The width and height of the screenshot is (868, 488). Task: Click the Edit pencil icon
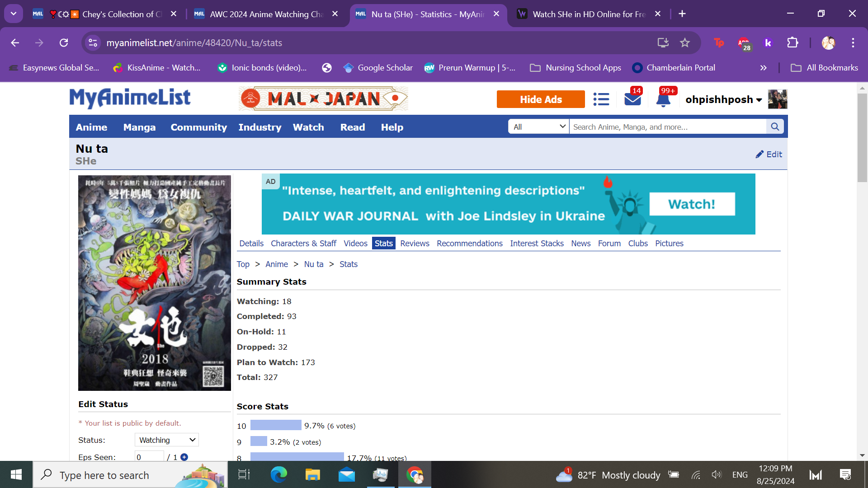point(759,155)
